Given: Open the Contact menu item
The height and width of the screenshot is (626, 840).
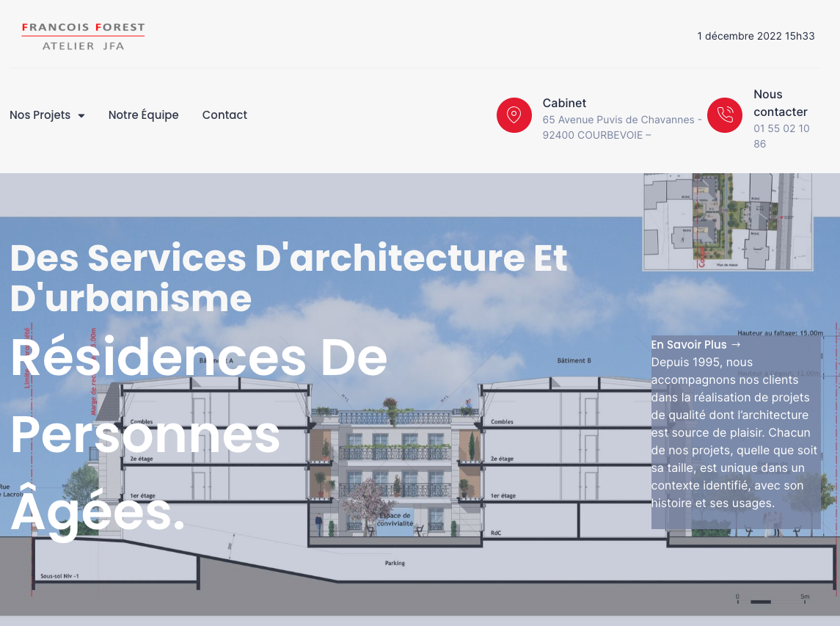Looking at the screenshot, I should pos(224,114).
